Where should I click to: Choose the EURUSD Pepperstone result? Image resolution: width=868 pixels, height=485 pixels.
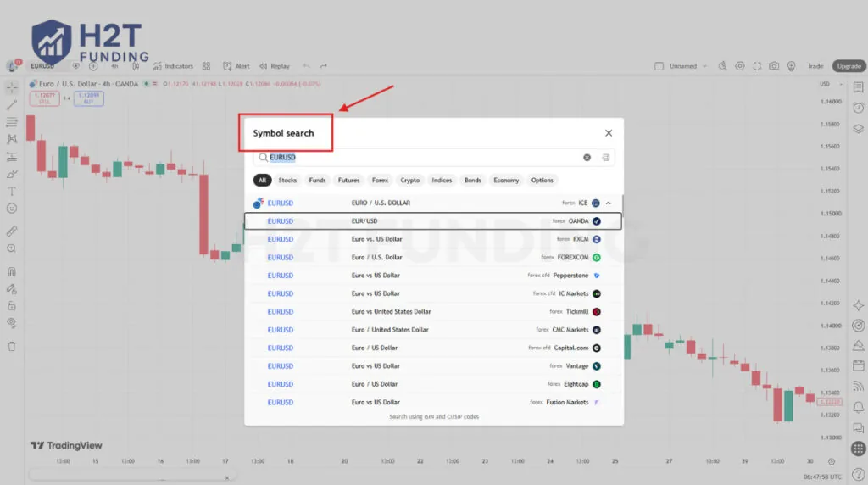click(x=433, y=276)
